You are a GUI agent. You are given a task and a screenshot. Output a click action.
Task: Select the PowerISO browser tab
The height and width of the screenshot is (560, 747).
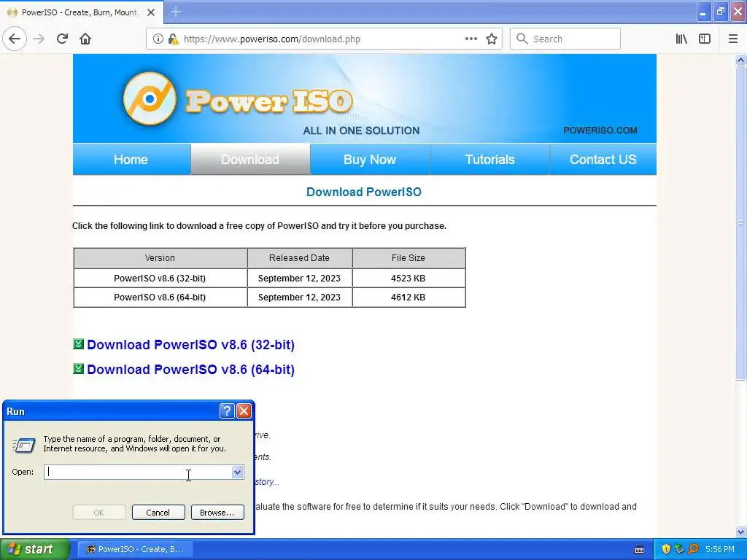[81, 12]
